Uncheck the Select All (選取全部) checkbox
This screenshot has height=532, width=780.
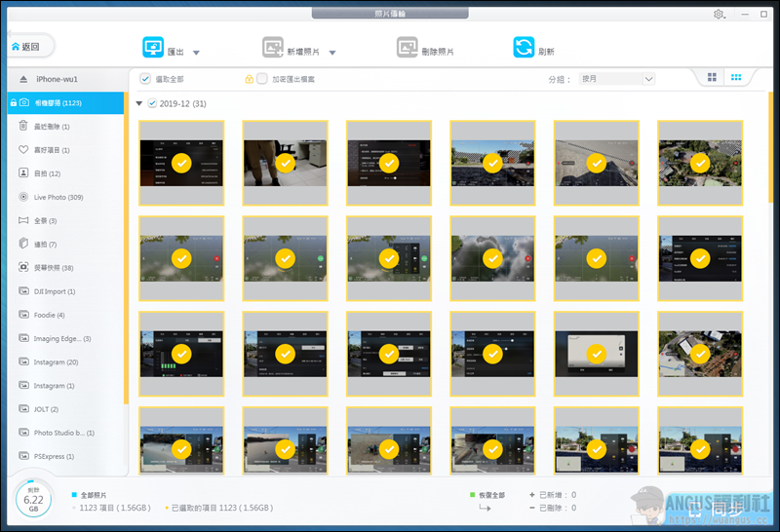pos(145,79)
